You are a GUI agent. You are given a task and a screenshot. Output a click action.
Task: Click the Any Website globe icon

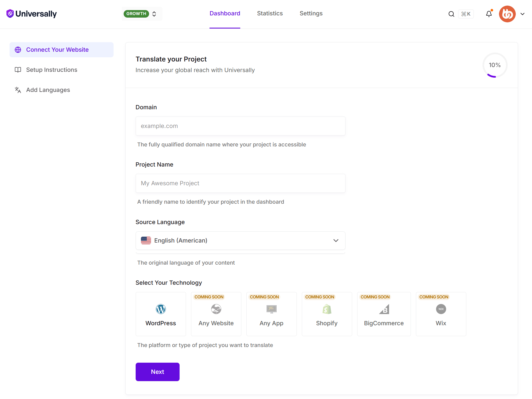216,309
